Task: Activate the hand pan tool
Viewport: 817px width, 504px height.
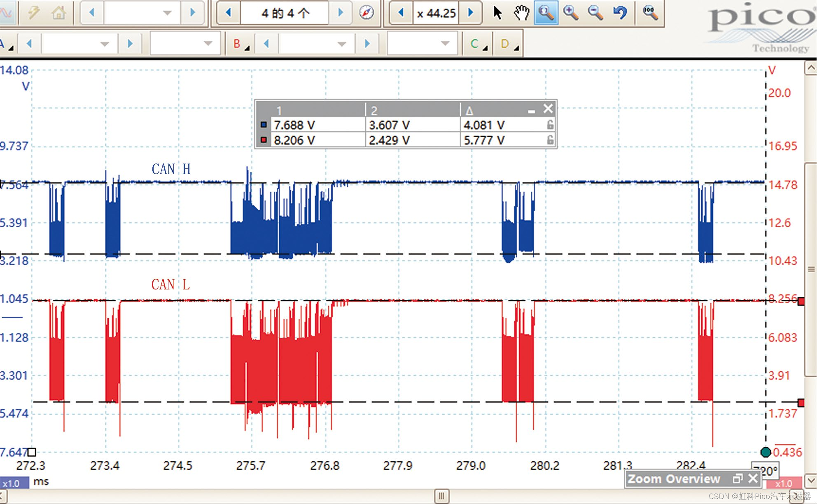Action: [521, 13]
